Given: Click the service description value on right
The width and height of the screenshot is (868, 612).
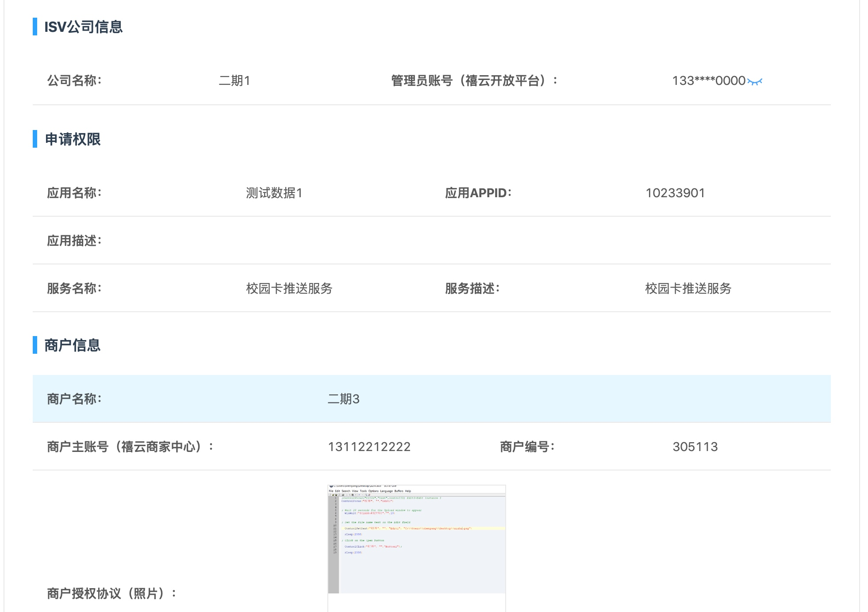Looking at the screenshot, I should (x=688, y=289).
